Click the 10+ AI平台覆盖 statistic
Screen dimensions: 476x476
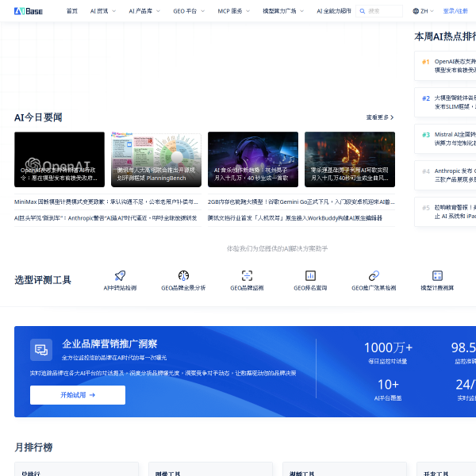pos(388,390)
